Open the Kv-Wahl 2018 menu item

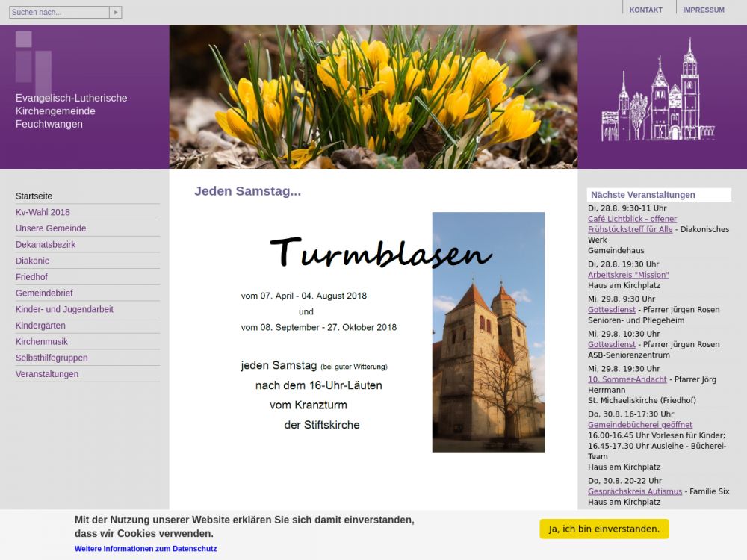(x=43, y=212)
